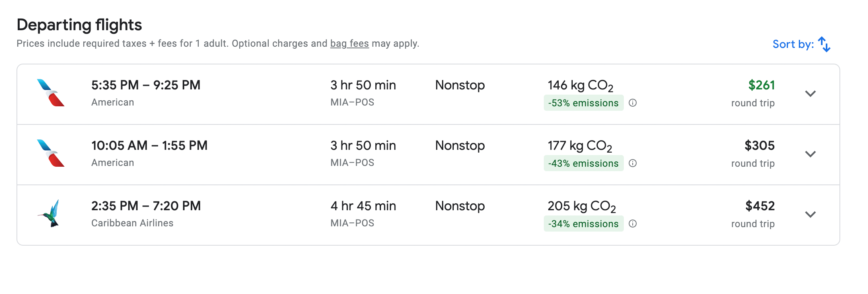Expand the $452 Caribbean Airlines flight

point(810,215)
